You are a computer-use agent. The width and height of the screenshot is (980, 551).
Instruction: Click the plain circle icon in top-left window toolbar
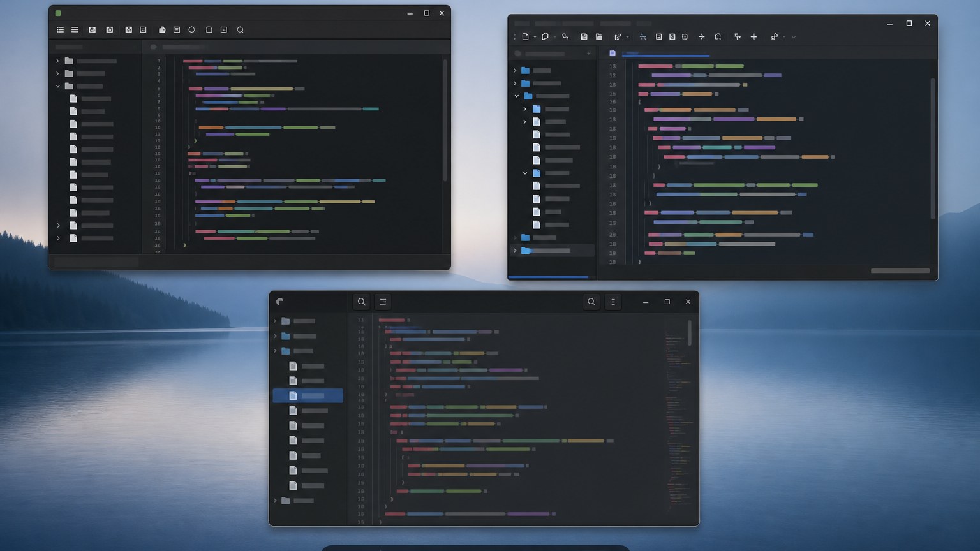pyautogui.click(x=191, y=30)
